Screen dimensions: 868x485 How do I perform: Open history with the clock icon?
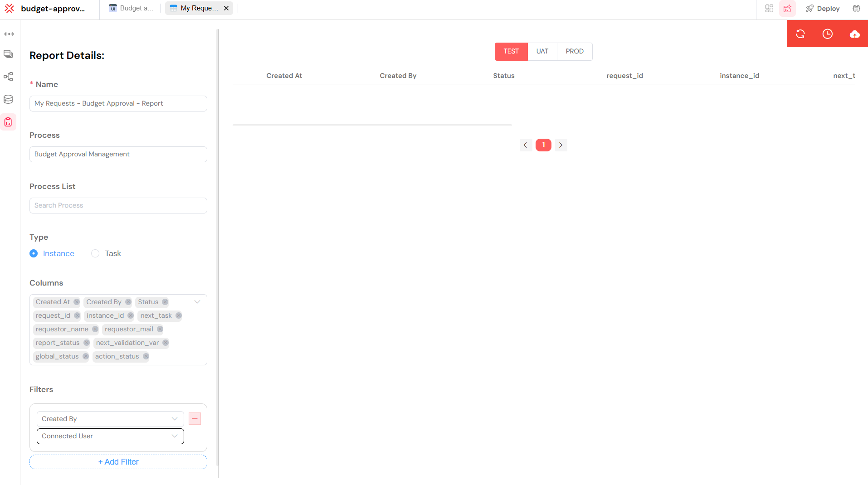828,34
